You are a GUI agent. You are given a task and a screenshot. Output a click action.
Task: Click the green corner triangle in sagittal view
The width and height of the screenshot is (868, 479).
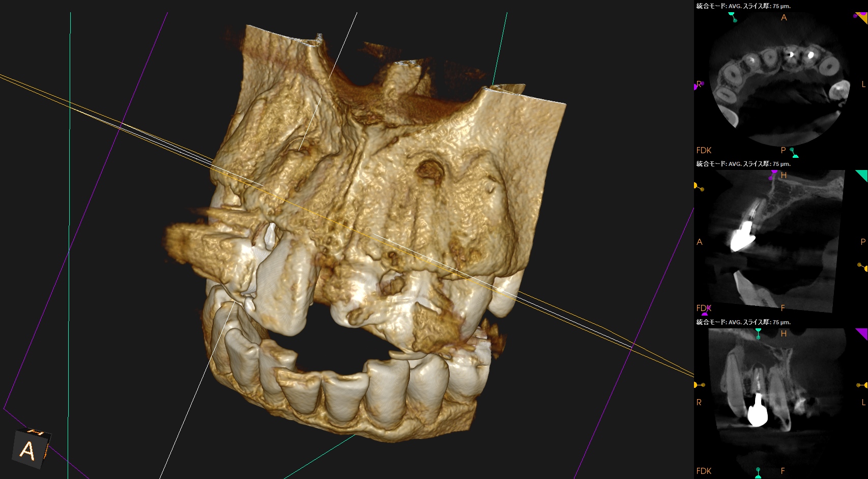862,175
